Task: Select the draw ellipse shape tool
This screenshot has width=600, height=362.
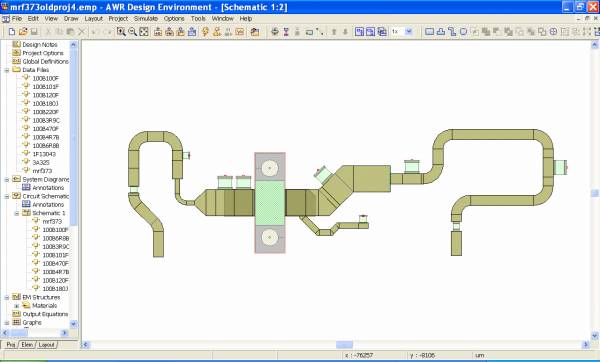Action: tap(463, 32)
